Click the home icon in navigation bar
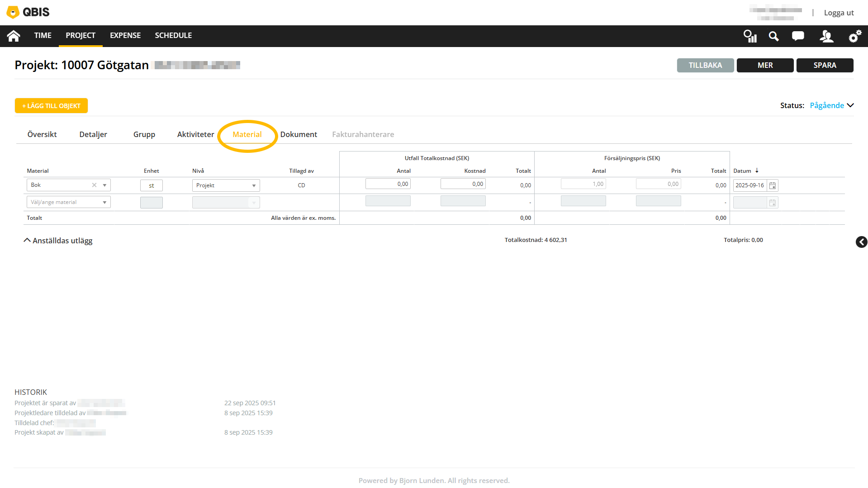 [x=14, y=36]
